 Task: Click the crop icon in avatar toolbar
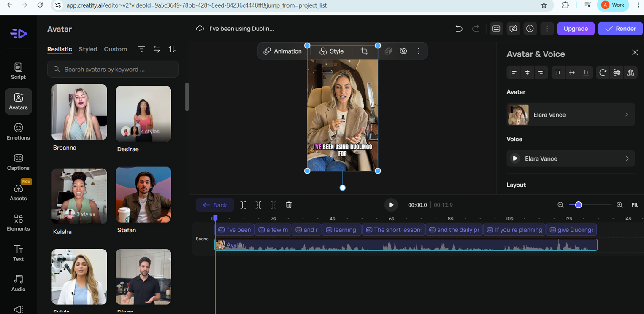(364, 51)
